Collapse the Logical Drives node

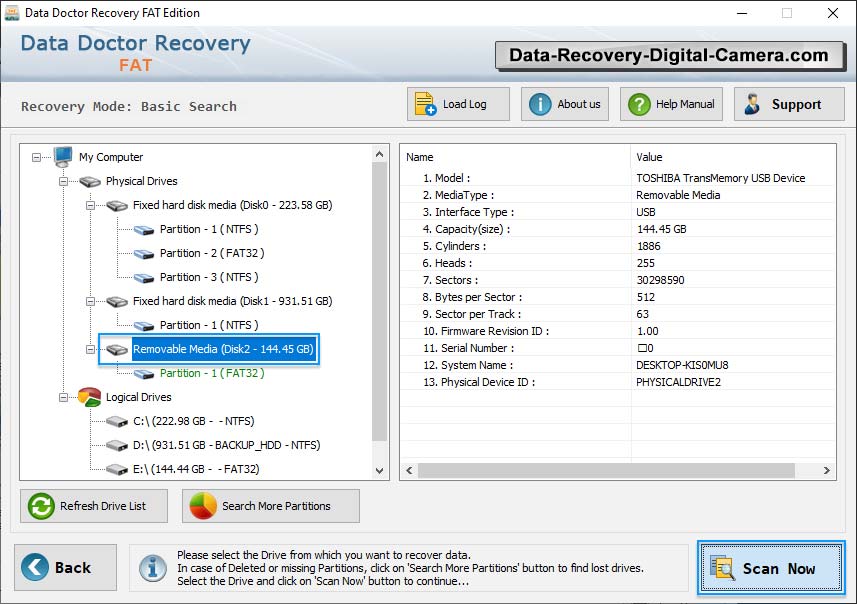pos(63,397)
